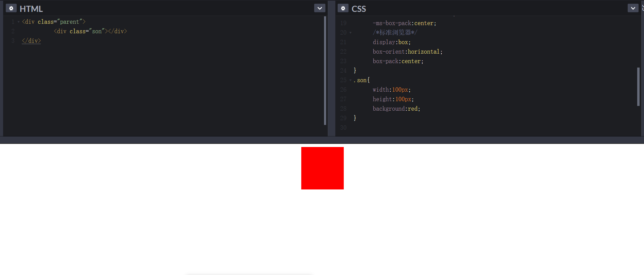Open the HTML panel settings gear
The width and height of the screenshot is (644, 275).
click(x=11, y=8)
